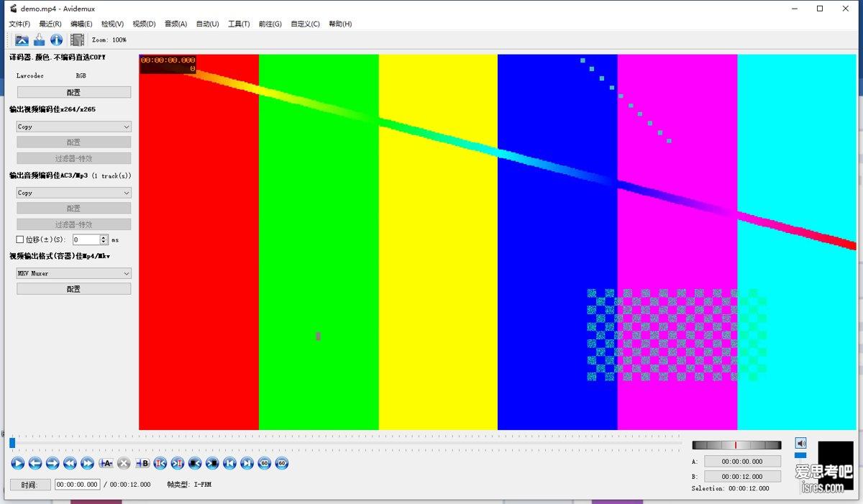Increase audio shift value with stepper
The image size is (863, 504).
104,237
